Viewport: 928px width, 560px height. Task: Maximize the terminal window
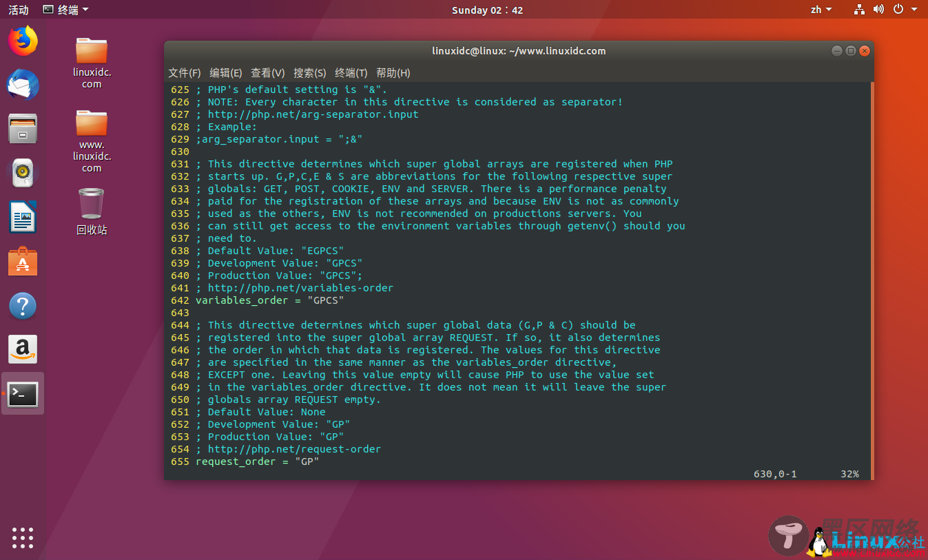click(x=851, y=51)
